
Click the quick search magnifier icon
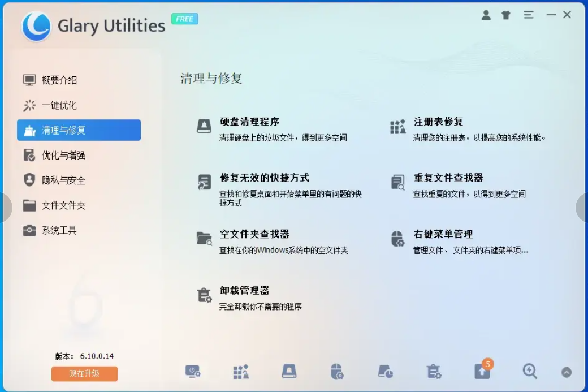(x=530, y=371)
